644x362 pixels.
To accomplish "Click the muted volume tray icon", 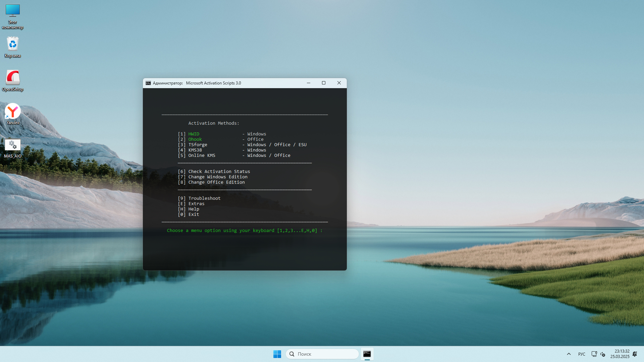I will coord(603,354).
